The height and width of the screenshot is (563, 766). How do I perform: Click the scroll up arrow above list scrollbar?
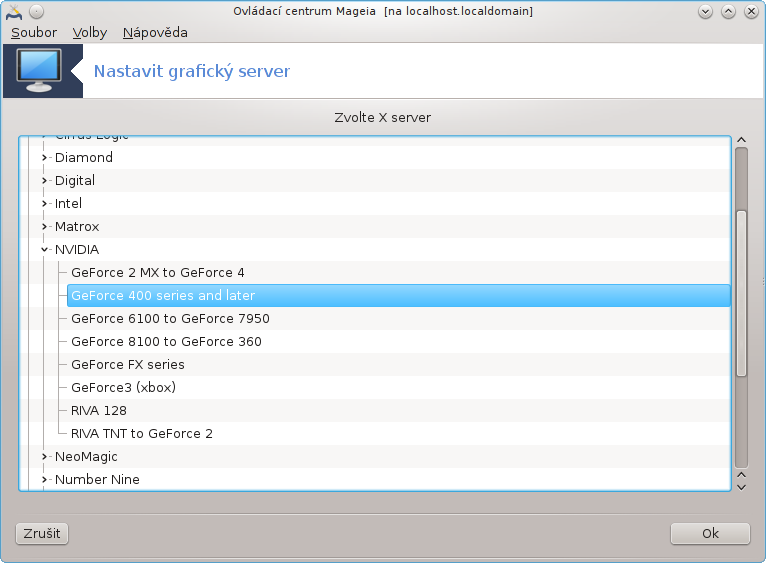tap(741, 140)
